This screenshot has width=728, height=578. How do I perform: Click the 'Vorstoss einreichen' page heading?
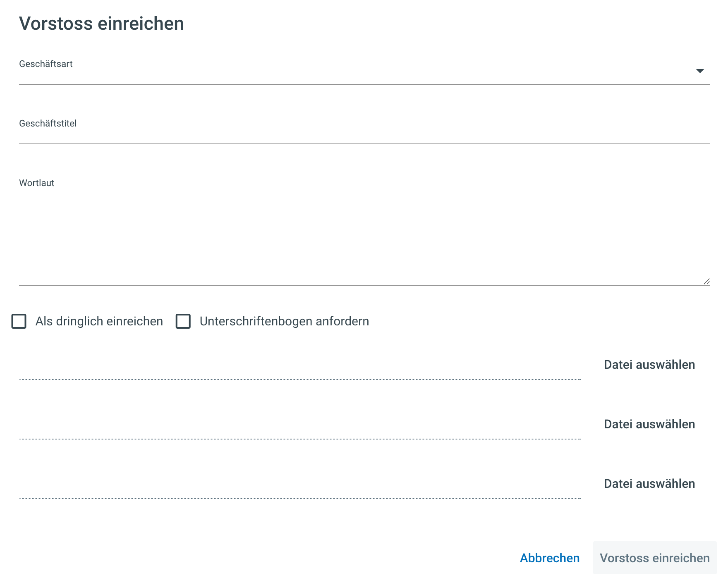click(x=101, y=24)
